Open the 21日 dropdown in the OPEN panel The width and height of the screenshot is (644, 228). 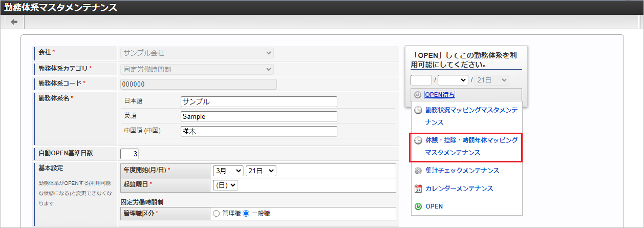(492, 80)
